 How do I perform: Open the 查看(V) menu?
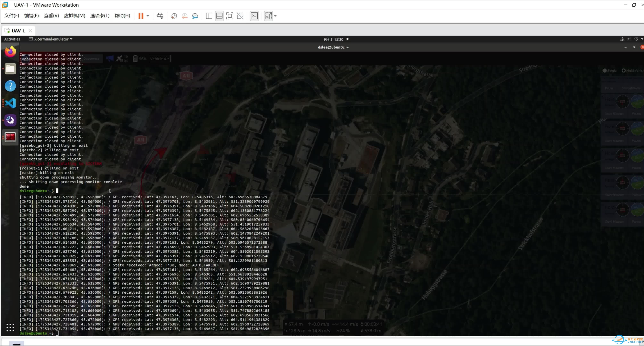51,16
